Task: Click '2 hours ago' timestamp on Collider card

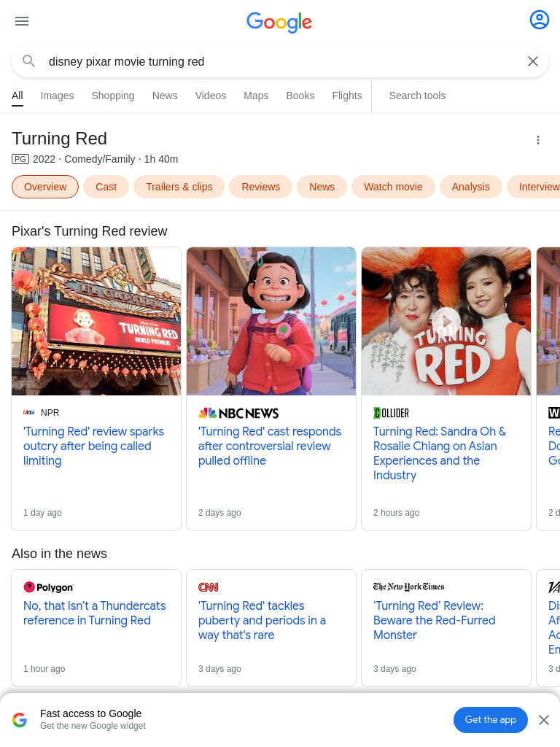Action: [396, 513]
